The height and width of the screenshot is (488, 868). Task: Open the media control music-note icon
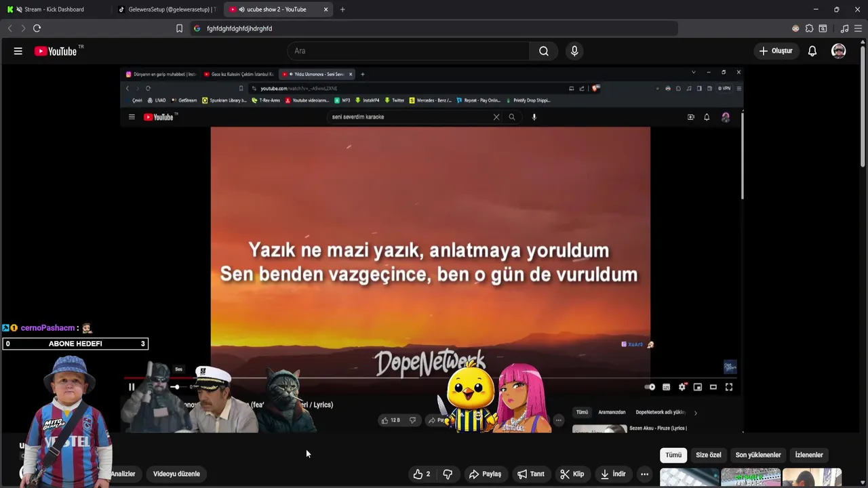click(x=844, y=28)
